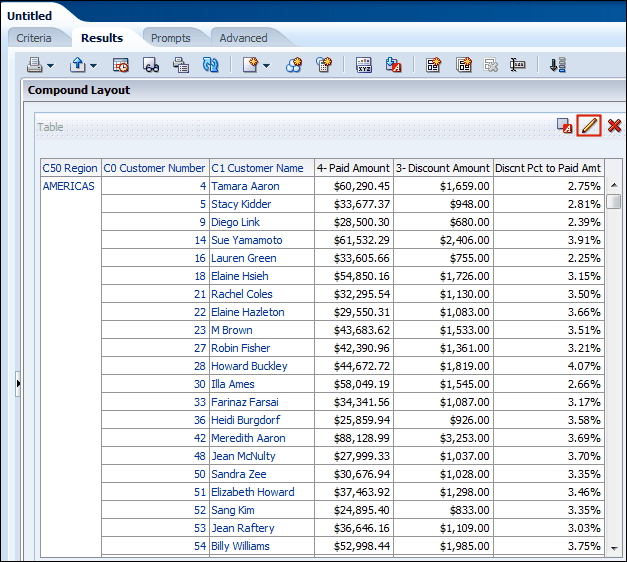627x562 pixels.
Task: Expand the collapsed left side pane arrow
Action: [x=17, y=384]
